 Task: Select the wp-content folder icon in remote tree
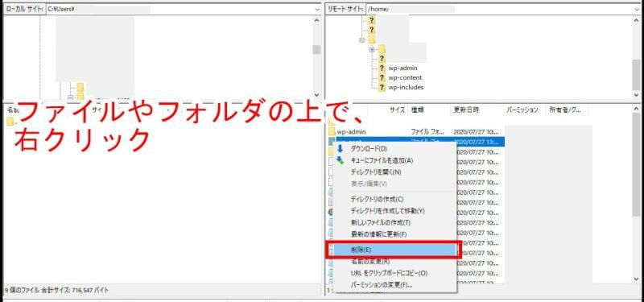pos(382,77)
